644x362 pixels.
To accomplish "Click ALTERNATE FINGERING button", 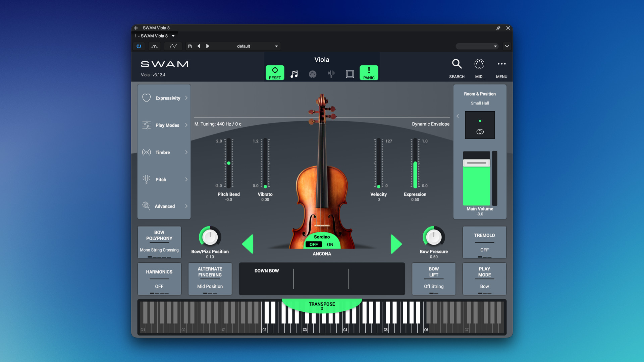I will (210, 279).
